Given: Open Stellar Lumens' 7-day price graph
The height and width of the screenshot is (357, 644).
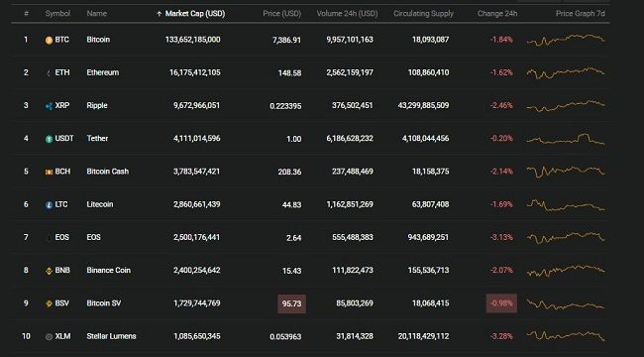Looking at the screenshot, I should [566, 335].
